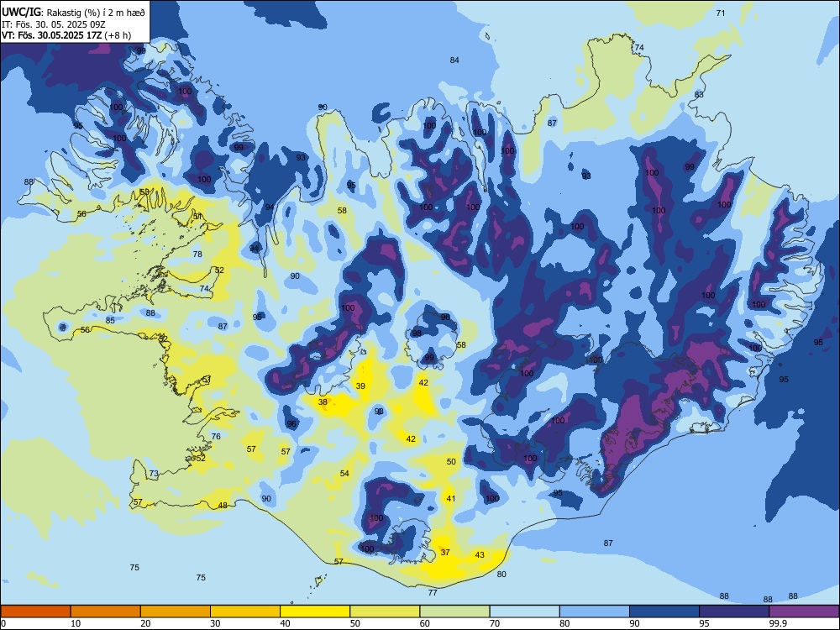
Task: Select the humidity reading 43 on the south coast
Action: click(480, 554)
